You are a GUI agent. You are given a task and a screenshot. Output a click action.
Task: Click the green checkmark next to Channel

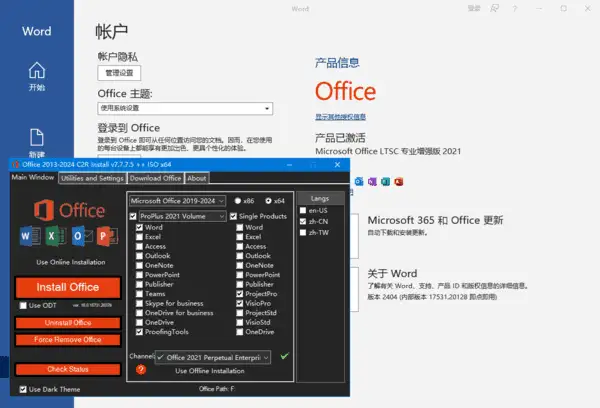point(284,356)
